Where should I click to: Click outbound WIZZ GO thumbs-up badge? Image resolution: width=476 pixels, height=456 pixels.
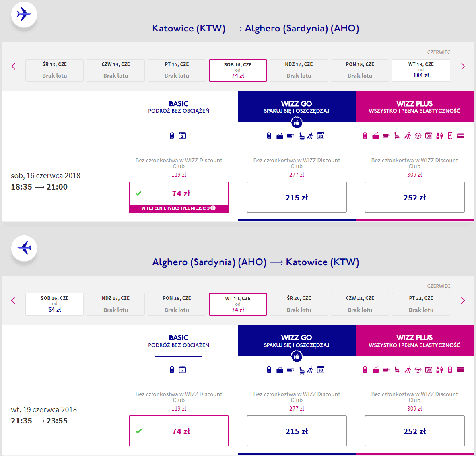pos(297,122)
